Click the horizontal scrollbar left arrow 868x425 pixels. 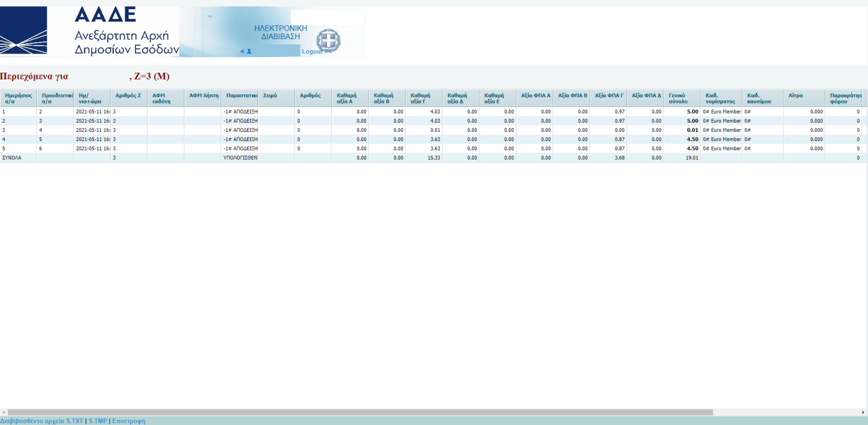coord(3,412)
